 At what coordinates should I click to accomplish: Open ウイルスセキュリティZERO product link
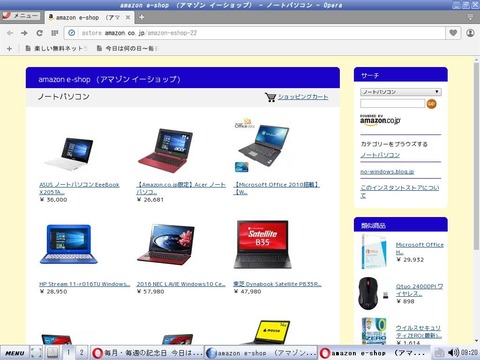pyautogui.click(x=419, y=332)
